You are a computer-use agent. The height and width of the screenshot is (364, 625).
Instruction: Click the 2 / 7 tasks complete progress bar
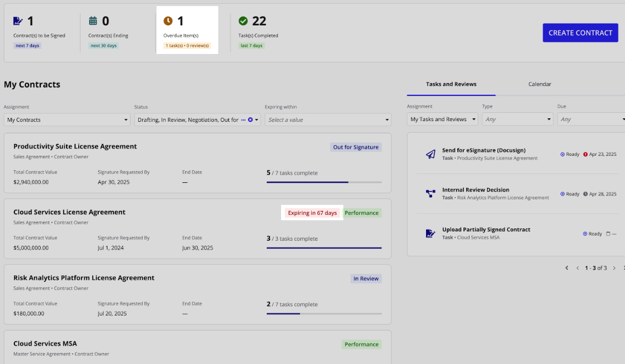pyautogui.click(x=324, y=313)
